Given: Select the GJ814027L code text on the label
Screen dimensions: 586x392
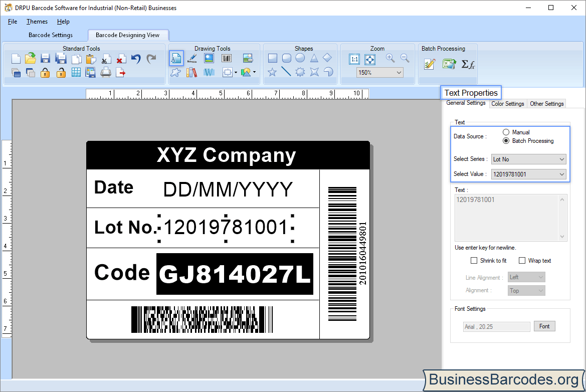Looking at the screenshot, I should [235, 274].
